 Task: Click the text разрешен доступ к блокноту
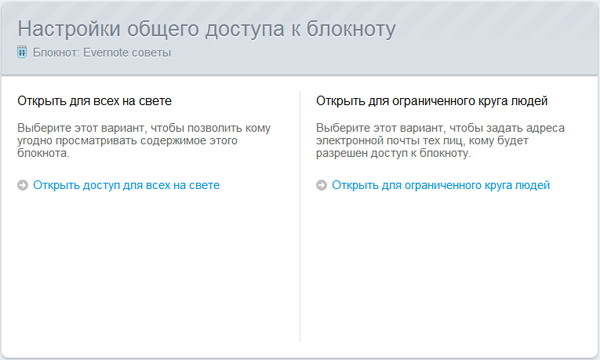tap(393, 153)
